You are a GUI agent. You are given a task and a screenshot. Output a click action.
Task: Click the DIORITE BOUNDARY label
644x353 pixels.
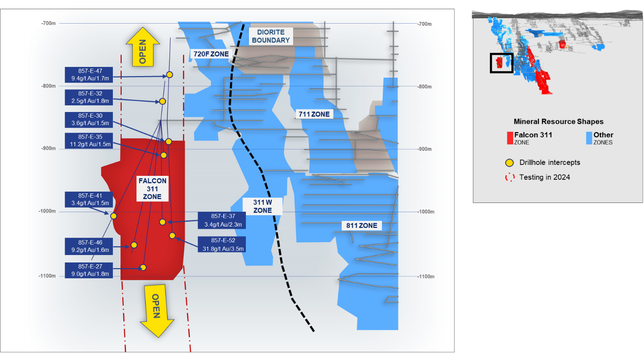[273, 36]
